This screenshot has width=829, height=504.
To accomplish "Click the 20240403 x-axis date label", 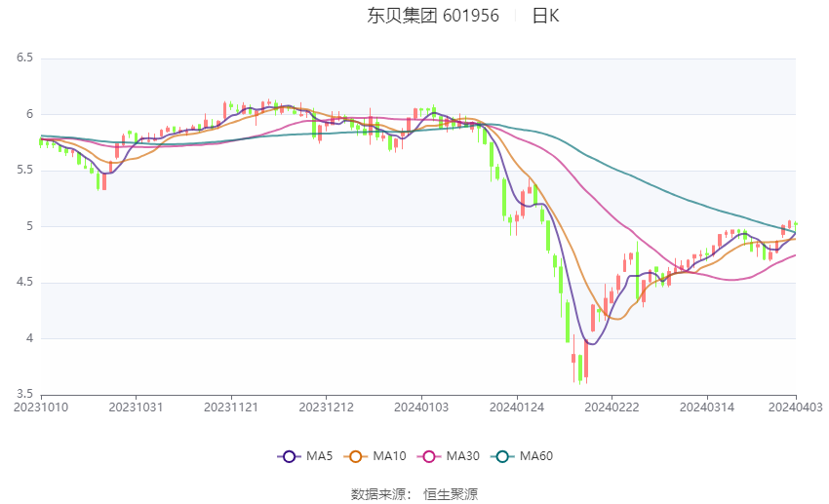I will (796, 406).
